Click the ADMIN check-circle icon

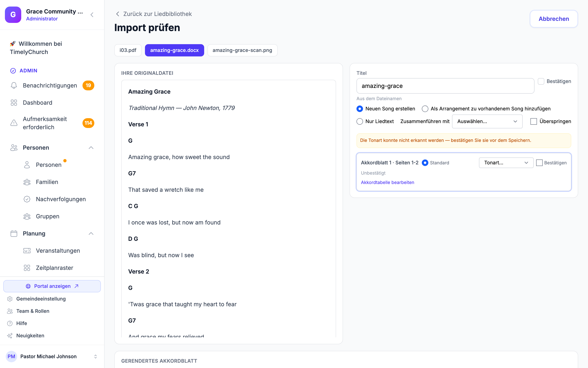click(13, 71)
